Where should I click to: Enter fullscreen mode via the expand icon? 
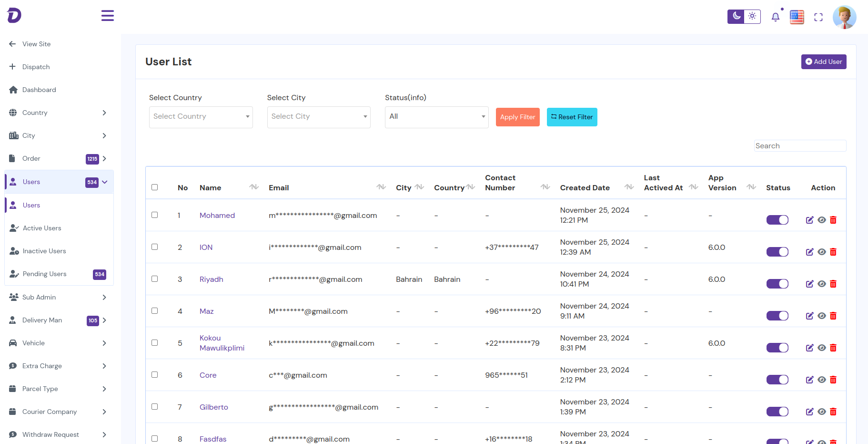[x=818, y=17]
